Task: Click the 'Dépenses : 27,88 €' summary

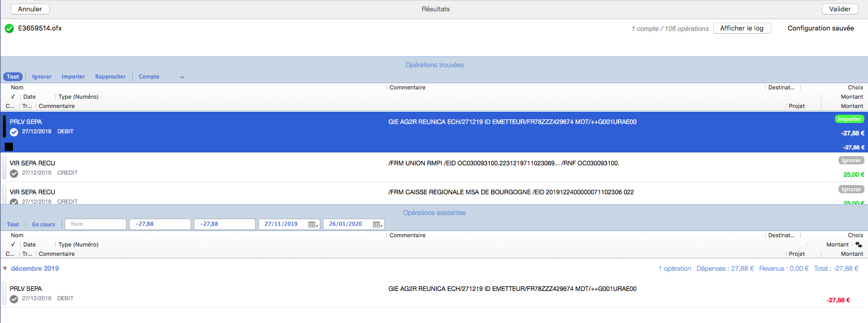Action: [725, 269]
